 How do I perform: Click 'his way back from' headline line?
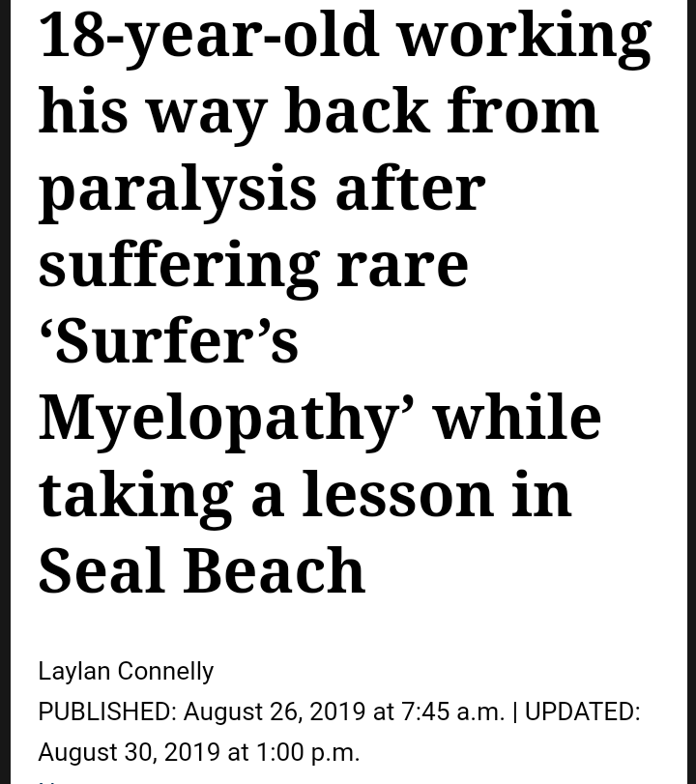pos(318,110)
